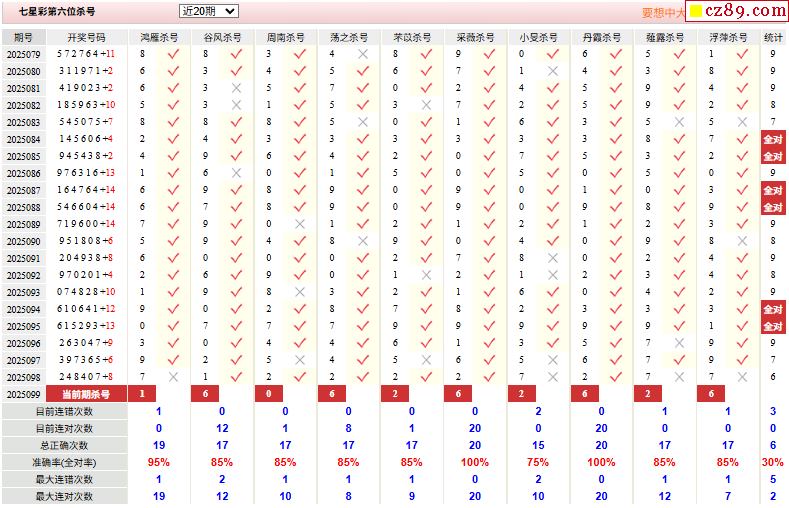The image size is (789, 508).
Task: Click the red 当前期杀号 label
Action: coord(86,394)
